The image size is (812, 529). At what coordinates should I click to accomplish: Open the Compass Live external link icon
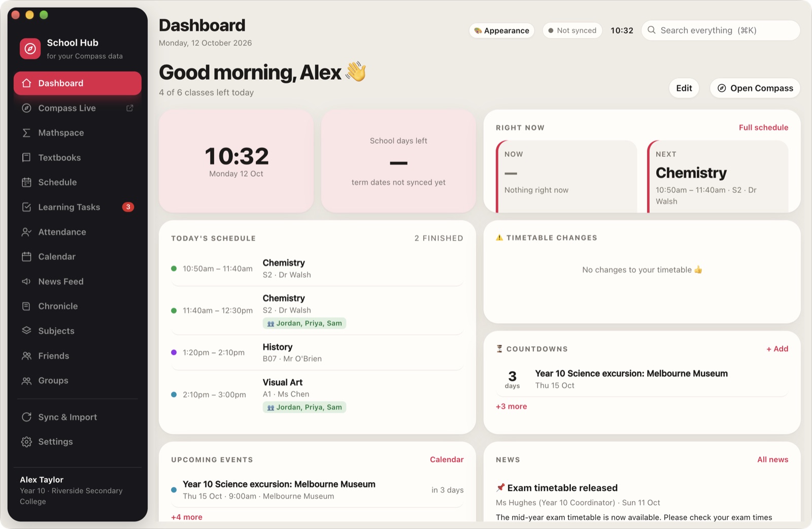130,108
